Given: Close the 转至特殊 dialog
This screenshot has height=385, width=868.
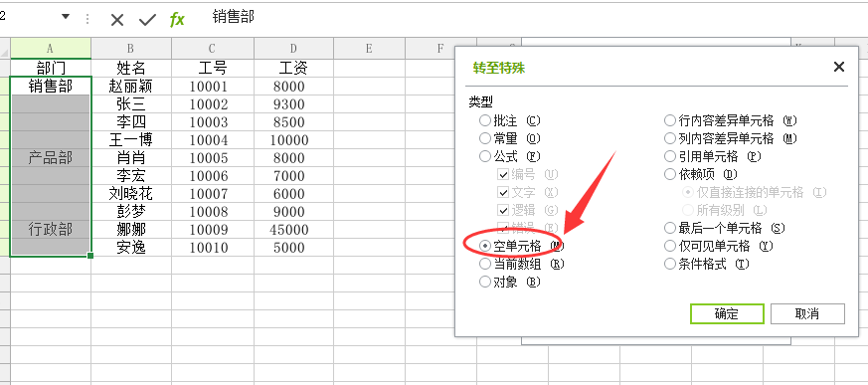Looking at the screenshot, I should click(x=838, y=67).
